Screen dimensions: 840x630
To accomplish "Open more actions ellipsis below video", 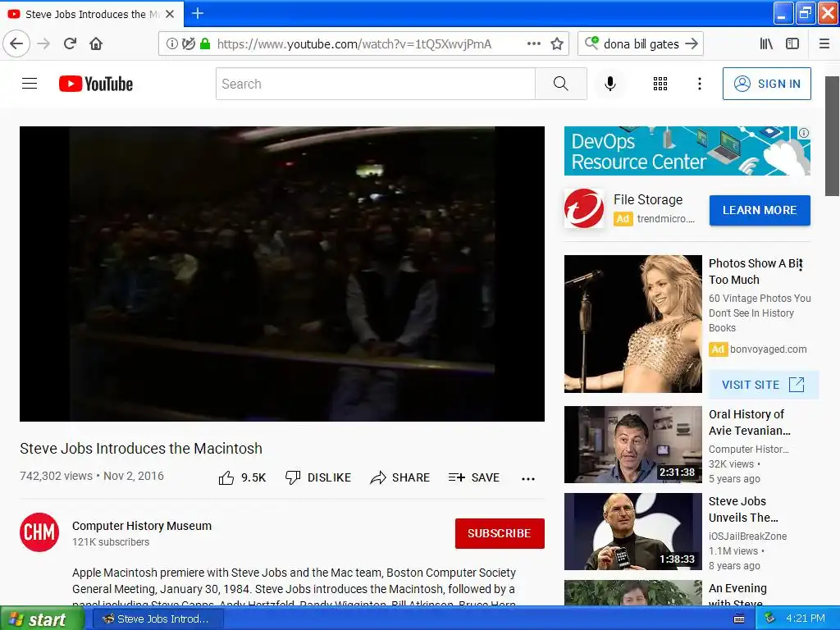I will [528, 478].
